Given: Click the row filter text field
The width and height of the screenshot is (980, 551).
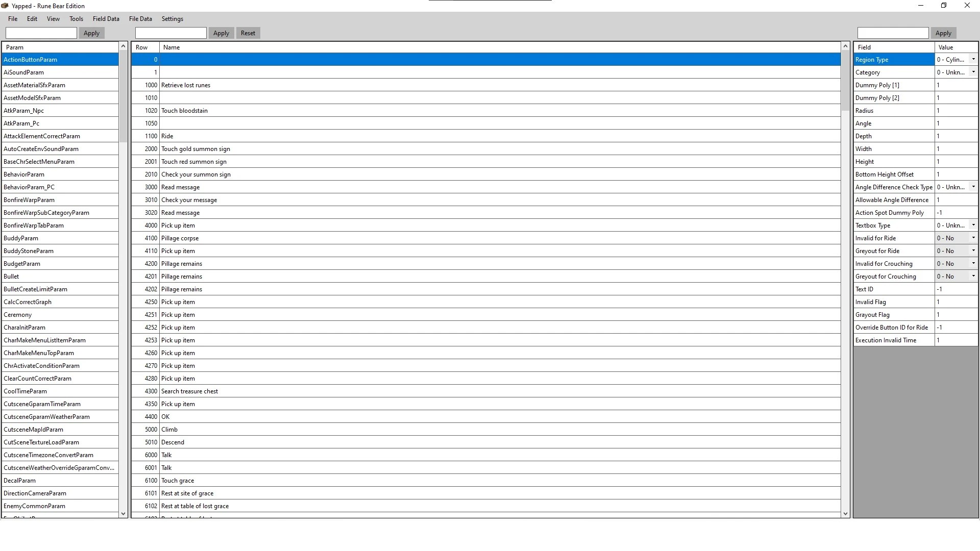Looking at the screenshot, I should [x=171, y=33].
